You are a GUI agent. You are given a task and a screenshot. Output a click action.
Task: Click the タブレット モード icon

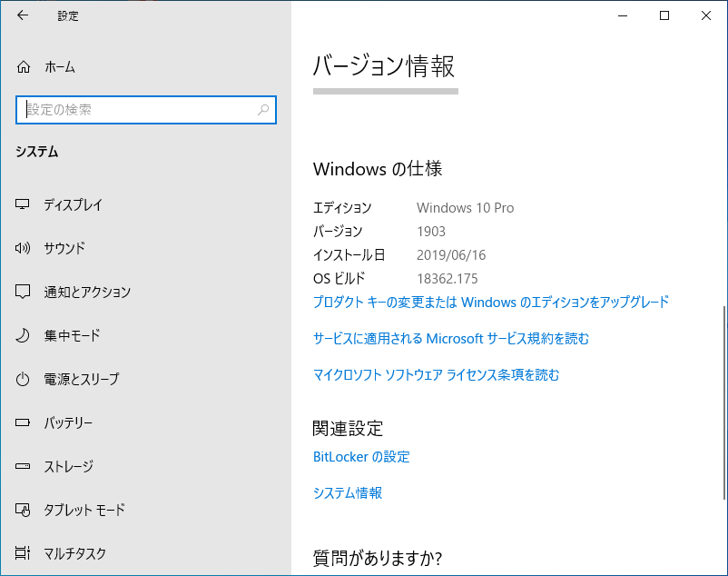pos(23,510)
